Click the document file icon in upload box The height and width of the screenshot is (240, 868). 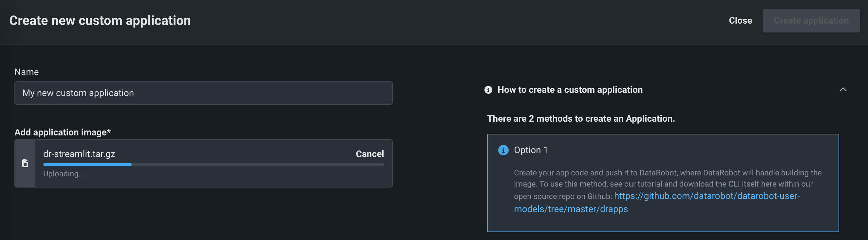tap(25, 164)
